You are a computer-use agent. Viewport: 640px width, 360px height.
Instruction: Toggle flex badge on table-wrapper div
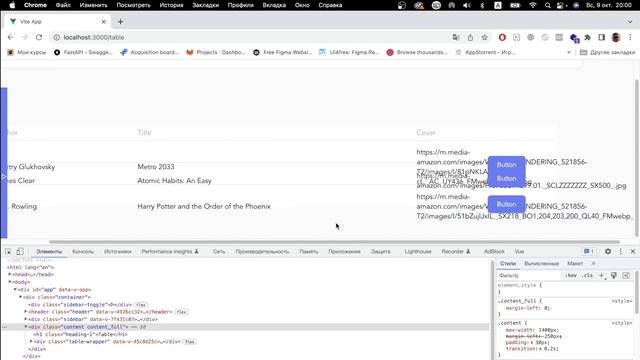(x=189, y=342)
